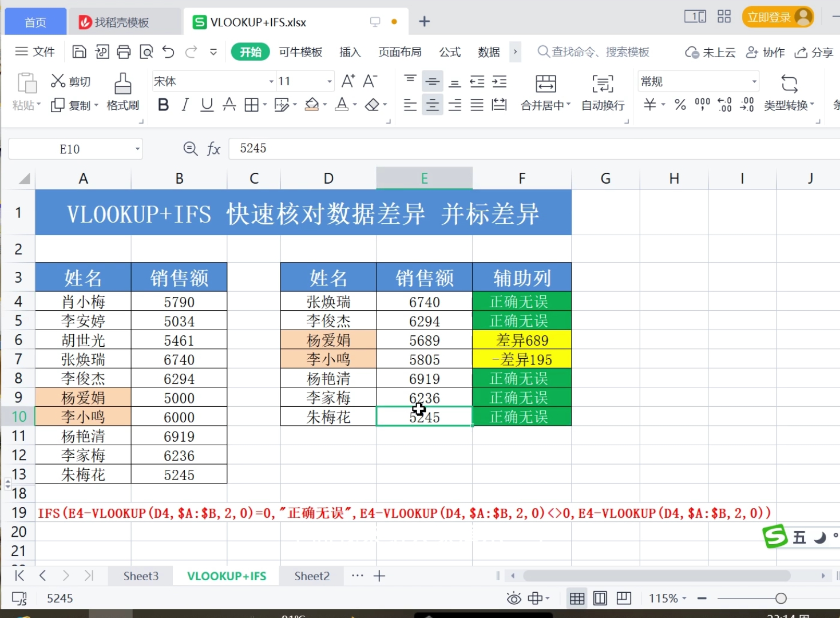
Task: Undo the last action
Action: pos(168,52)
